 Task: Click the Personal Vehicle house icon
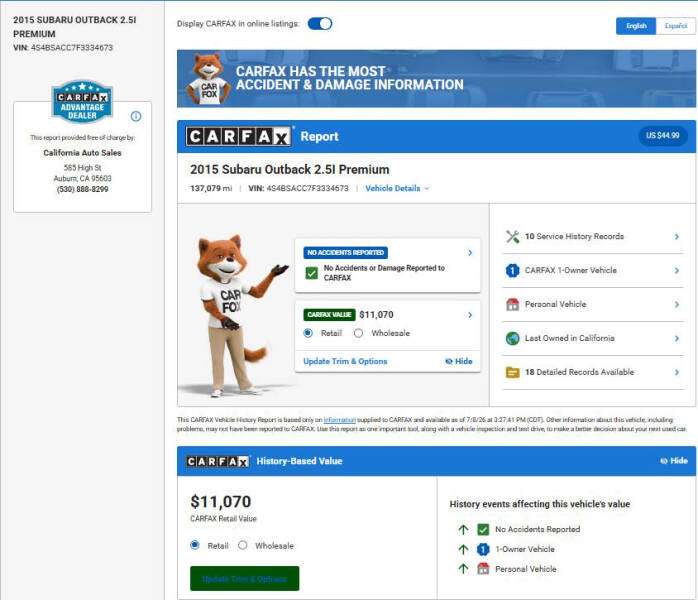coord(512,304)
